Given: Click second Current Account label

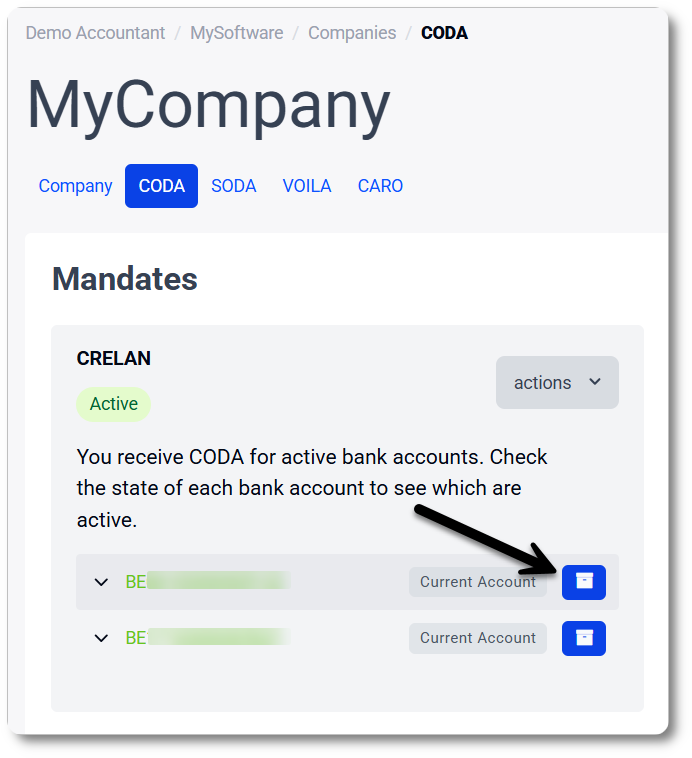Looking at the screenshot, I should pos(478,638).
